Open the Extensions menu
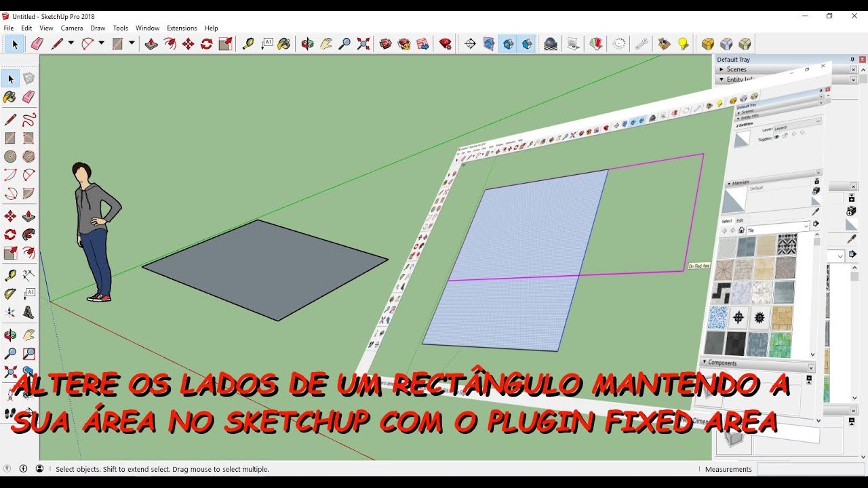The height and width of the screenshot is (488, 868). coord(182,28)
